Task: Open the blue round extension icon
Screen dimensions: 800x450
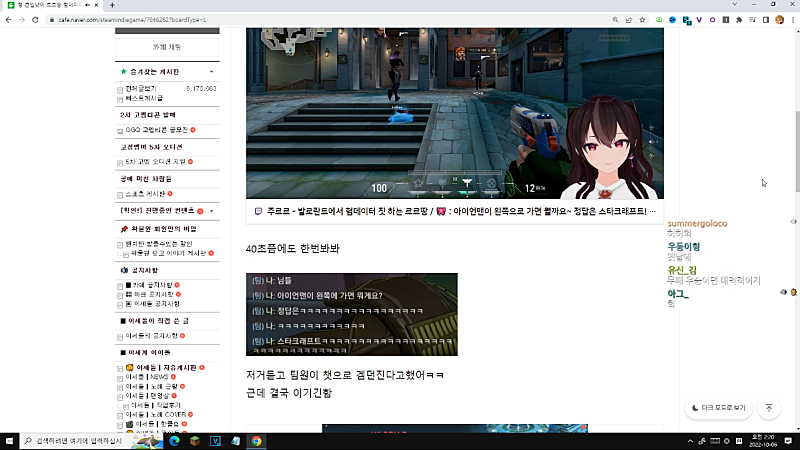Action: tap(672, 20)
